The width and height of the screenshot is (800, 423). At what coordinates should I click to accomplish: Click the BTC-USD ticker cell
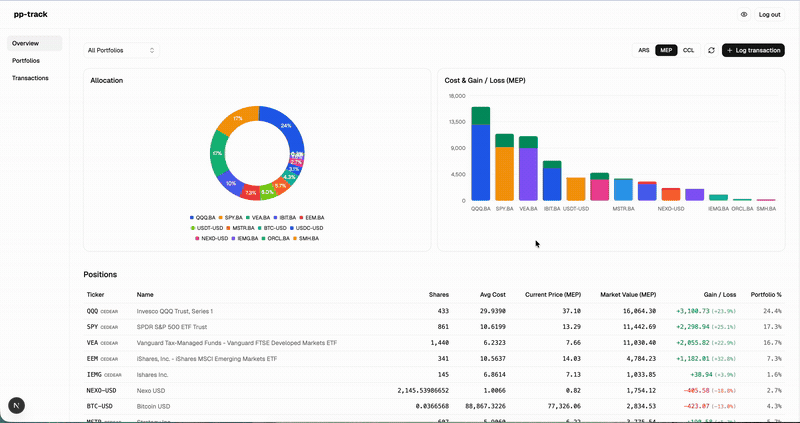coord(99,406)
